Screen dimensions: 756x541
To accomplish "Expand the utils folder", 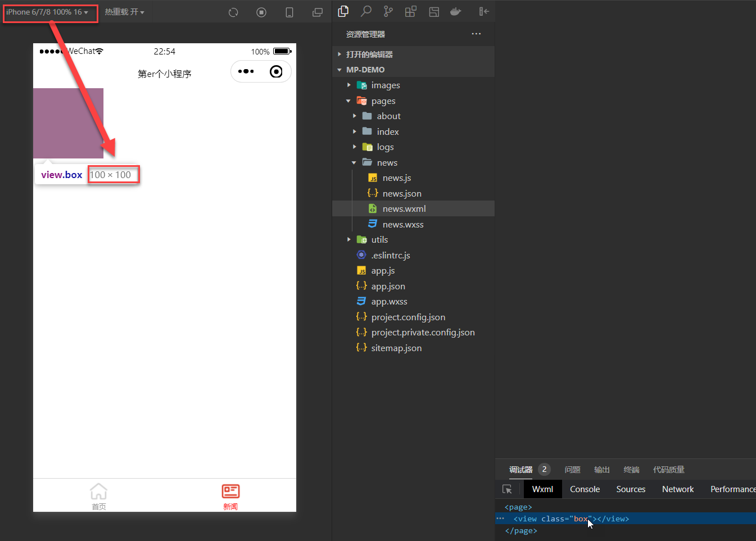I will click(379, 240).
